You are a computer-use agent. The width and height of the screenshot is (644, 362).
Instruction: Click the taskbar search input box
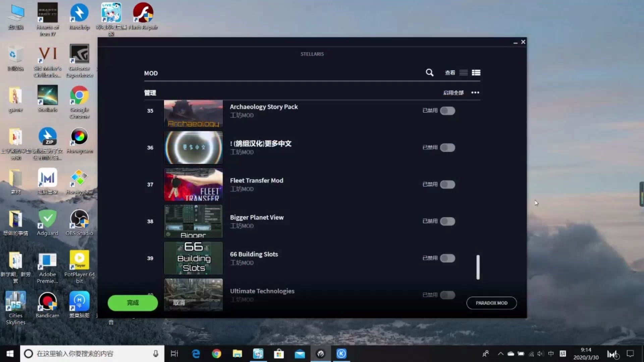[x=92, y=354]
